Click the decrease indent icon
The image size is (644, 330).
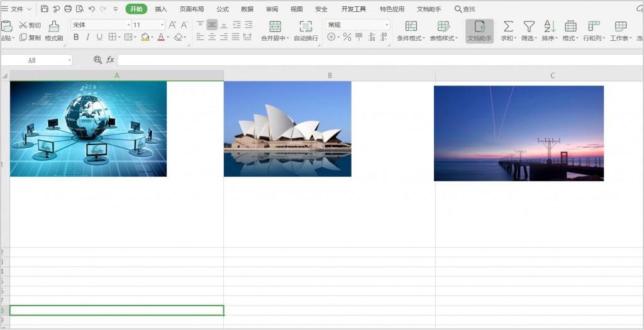coord(236,25)
